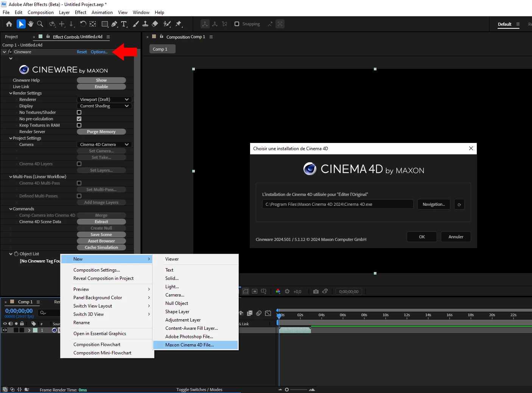Collapse the Object List section
The height and width of the screenshot is (393, 532).
point(11,254)
